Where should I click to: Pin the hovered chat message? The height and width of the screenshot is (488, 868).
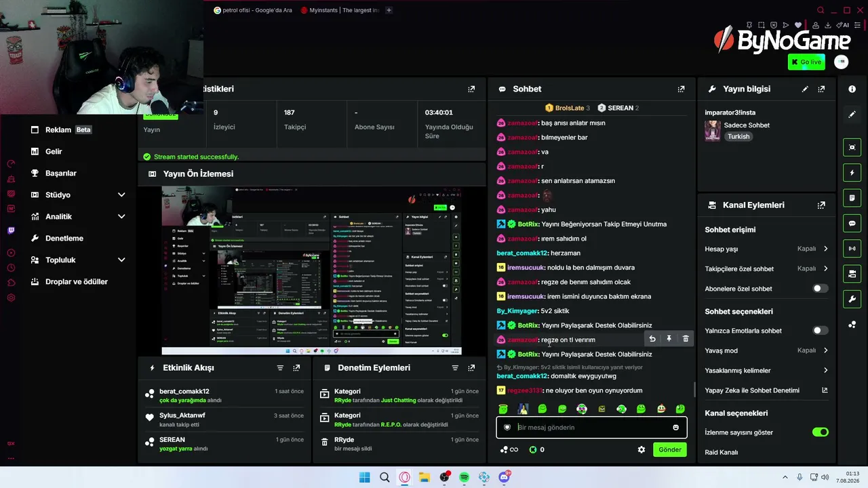coord(669,339)
